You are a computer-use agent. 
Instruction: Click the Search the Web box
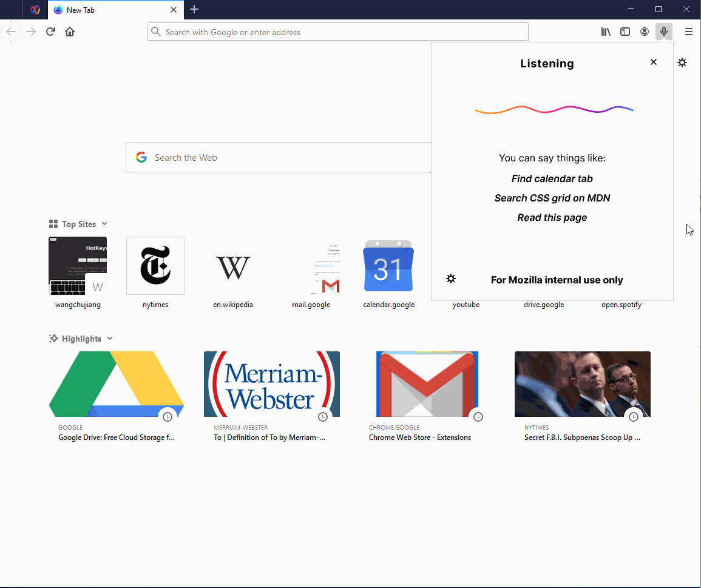tap(279, 157)
